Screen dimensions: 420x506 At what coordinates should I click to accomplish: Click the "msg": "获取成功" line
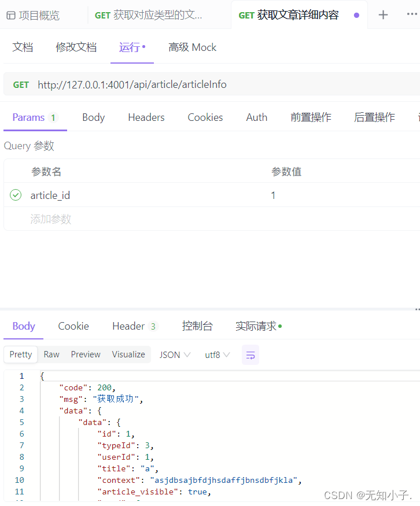pos(101,399)
